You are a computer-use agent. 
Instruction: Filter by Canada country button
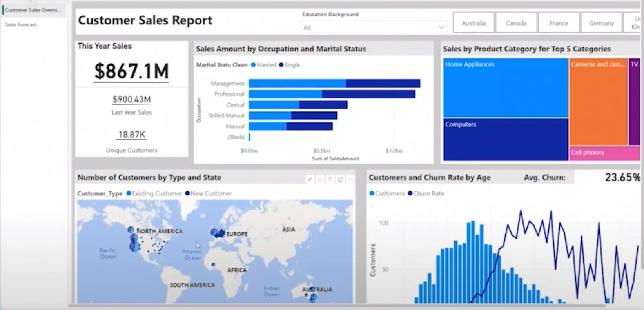[516, 23]
